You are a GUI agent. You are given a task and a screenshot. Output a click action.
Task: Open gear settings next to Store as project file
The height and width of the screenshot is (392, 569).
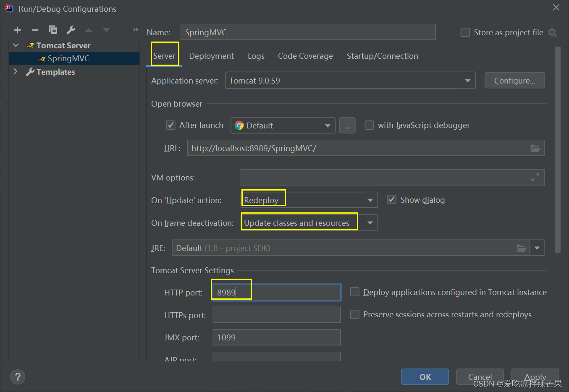pos(553,32)
